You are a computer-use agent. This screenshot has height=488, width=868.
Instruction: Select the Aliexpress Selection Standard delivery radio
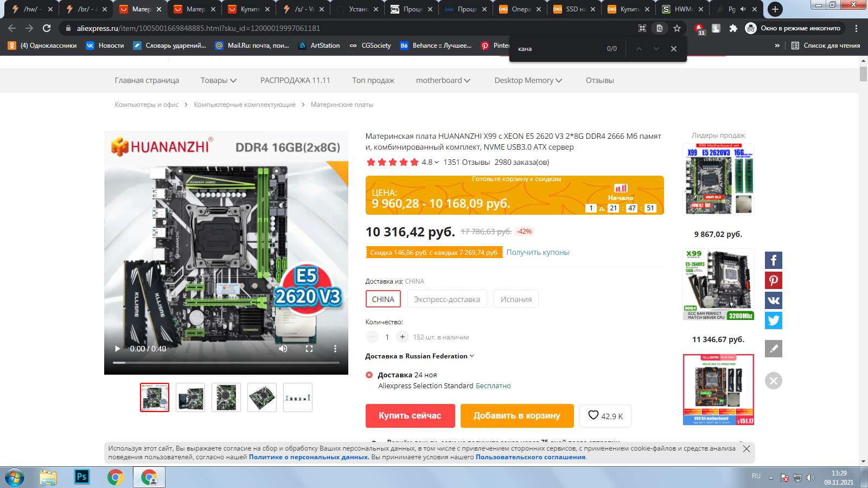pos(369,375)
